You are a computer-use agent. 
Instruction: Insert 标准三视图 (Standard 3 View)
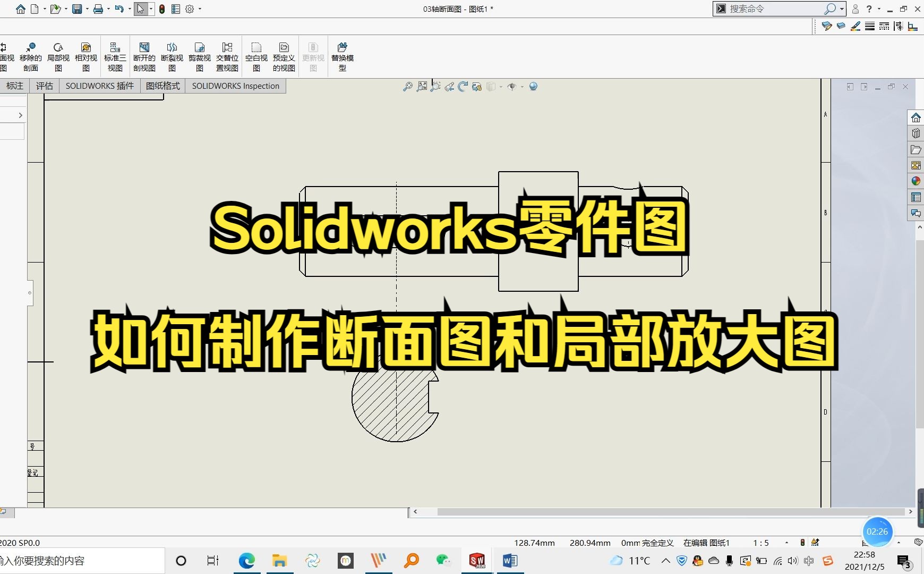click(115, 57)
